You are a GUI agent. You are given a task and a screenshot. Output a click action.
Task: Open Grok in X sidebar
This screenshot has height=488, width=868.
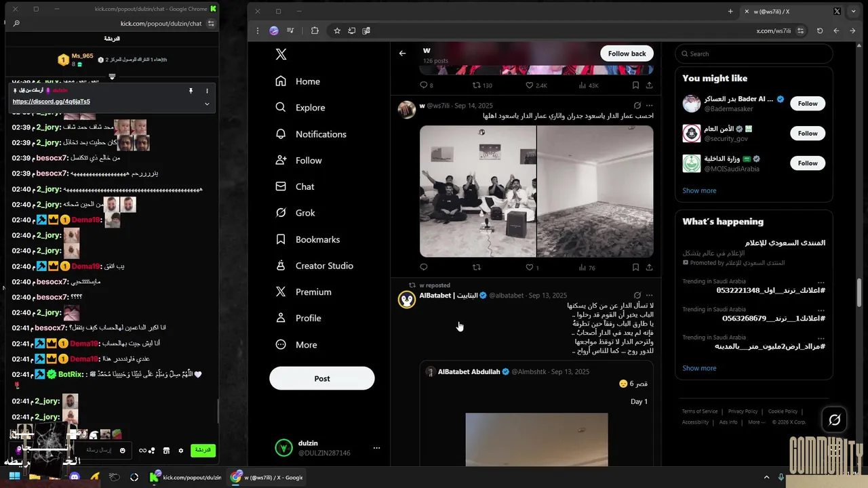(295, 213)
